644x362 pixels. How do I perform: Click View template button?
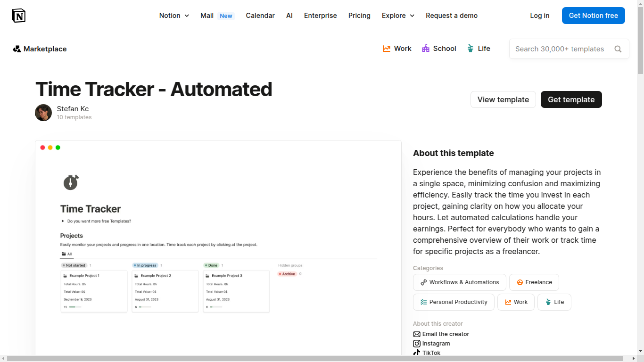(x=503, y=99)
